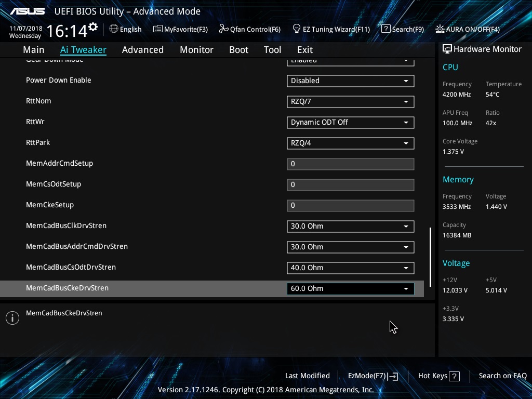
Task: Click the Search(F9) question icon
Action: (x=386, y=29)
